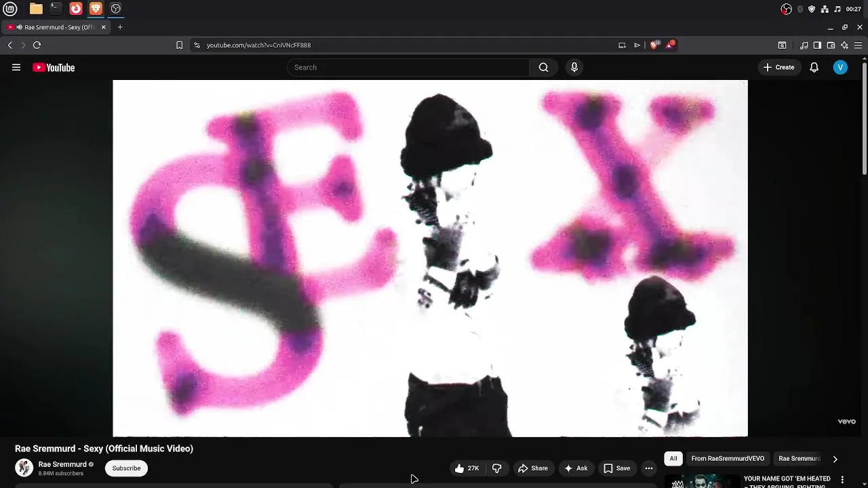This screenshot has height=488, width=868.
Task: Install or cast via screen icon in address bar
Action: pos(622,45)
